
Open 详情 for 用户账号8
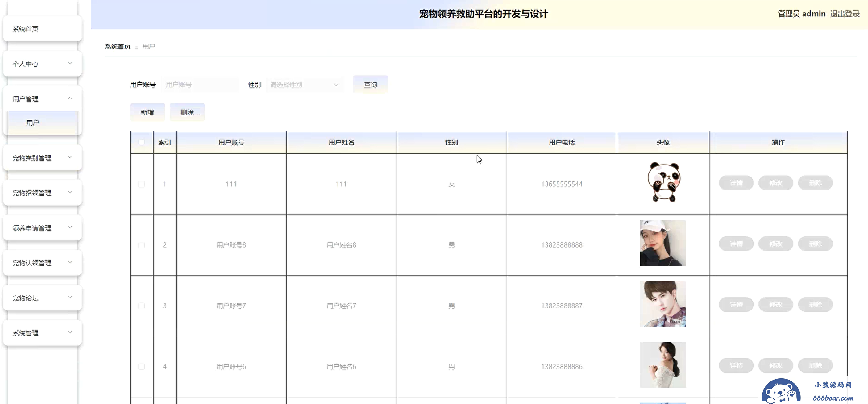pyautogui.click(x=736, y=244)
